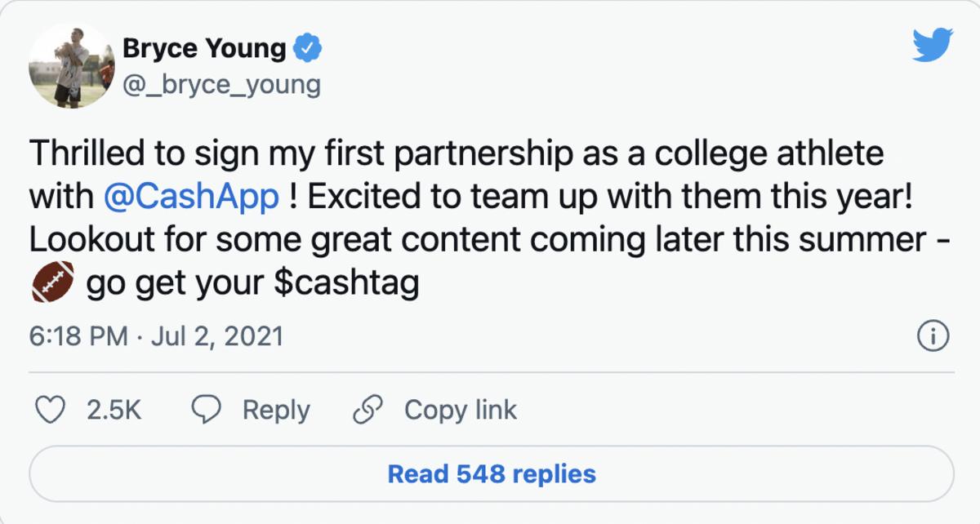Click the chain link icon
Viewport: 980px width, 524px height.
pos(367,410)
